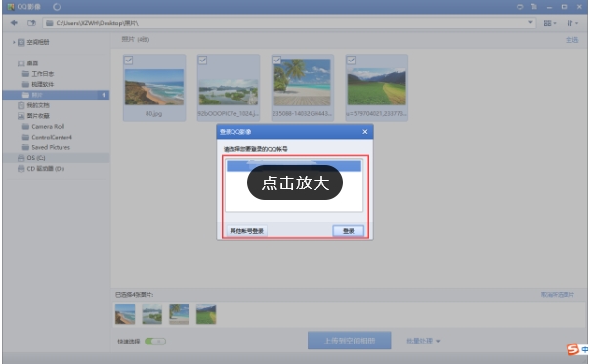Open the 工作日志 folder
The height and width of the screenshot is (364, 589).
pos(42,73)
